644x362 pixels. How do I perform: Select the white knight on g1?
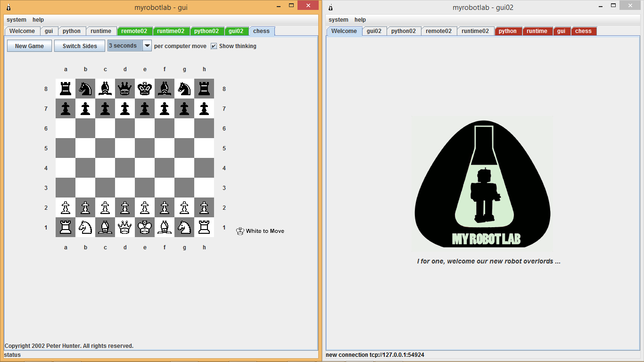click(184, 227)
